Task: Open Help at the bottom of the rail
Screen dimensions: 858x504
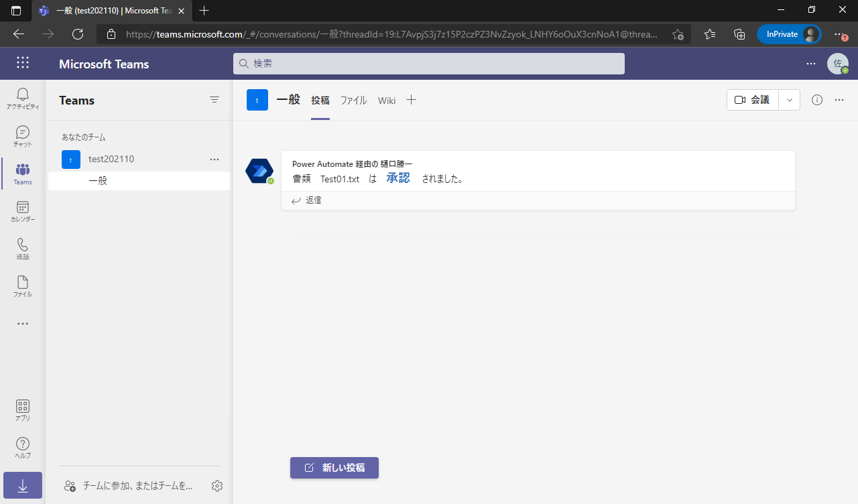Action: click(x=23, y=447)
